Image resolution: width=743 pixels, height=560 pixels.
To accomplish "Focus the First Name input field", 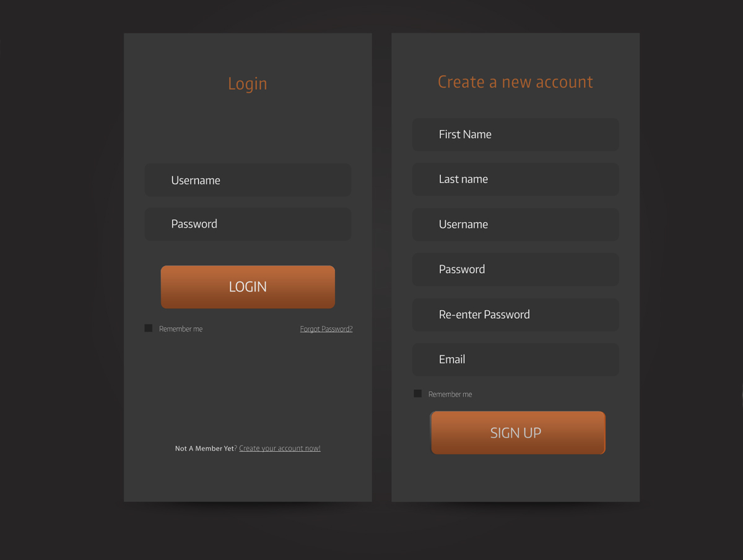I will [516, 134].
